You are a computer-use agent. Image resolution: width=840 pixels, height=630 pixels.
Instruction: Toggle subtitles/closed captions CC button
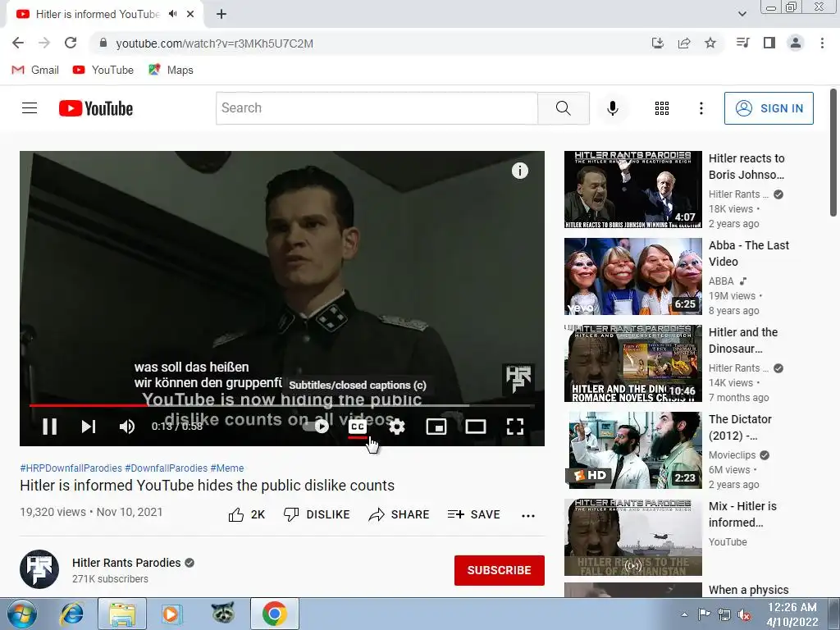tap(358, 427)
